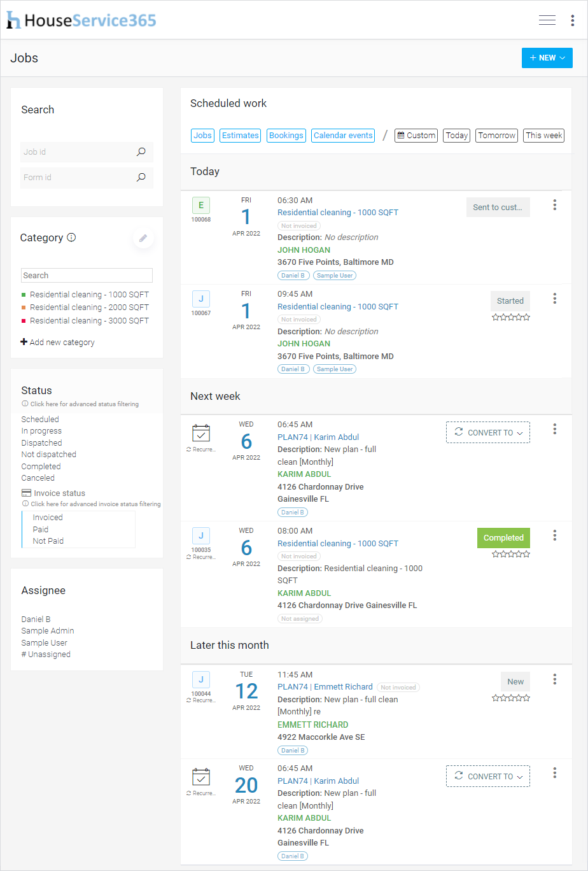
Task: Rate job 100067 using the star rating
Action: pos(510,318)
